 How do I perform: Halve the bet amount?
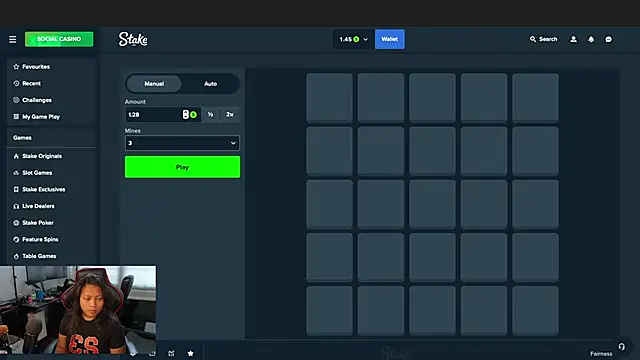pyautogui.click(x=210, y=115)
